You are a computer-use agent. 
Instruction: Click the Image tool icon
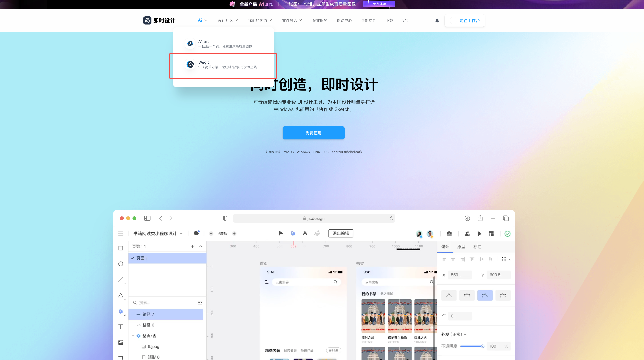(x=121, y=342)
